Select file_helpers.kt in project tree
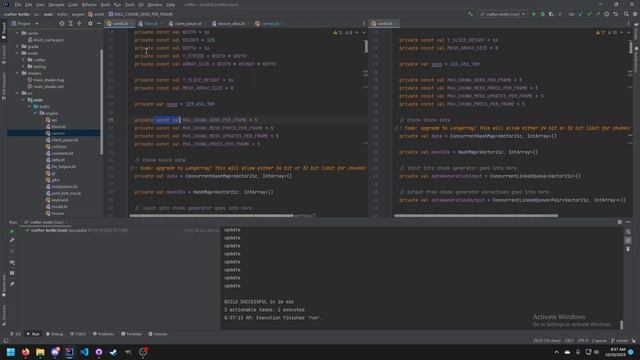The height and width of the screenshot is (360, 640). 61,166
